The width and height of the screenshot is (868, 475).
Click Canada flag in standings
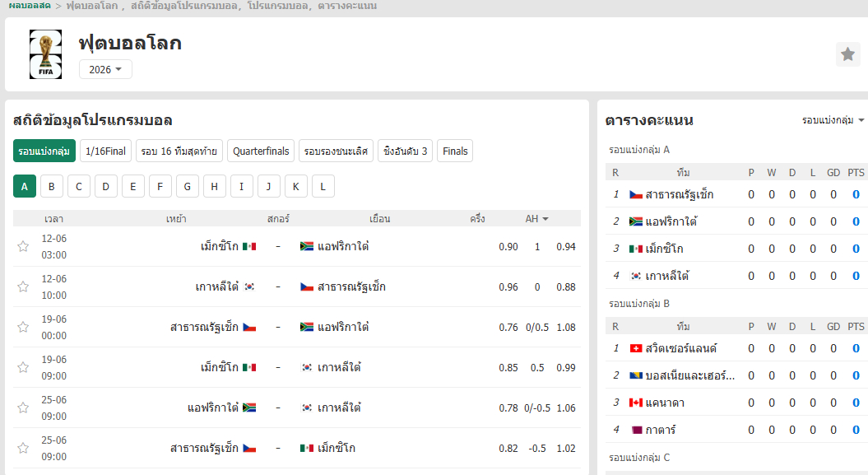tap(635, 403)
